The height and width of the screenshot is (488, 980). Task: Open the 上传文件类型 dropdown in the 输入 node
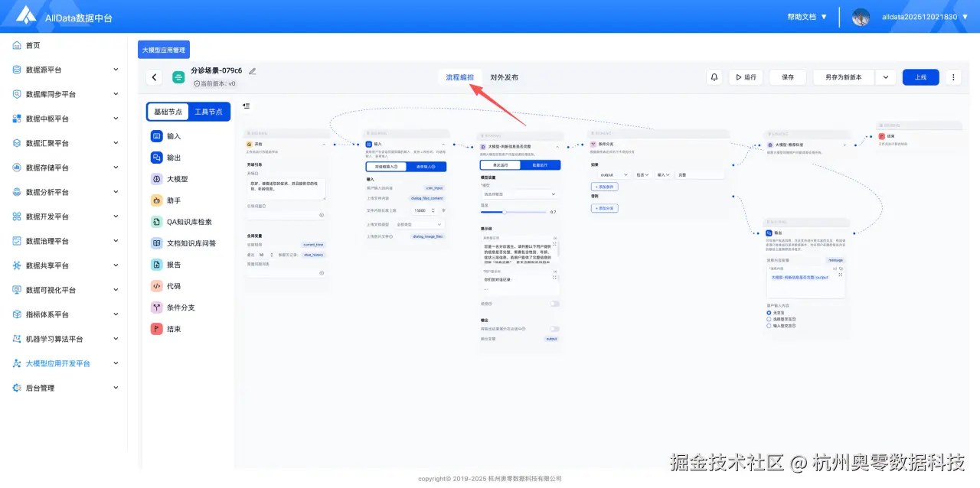(419, 225)
